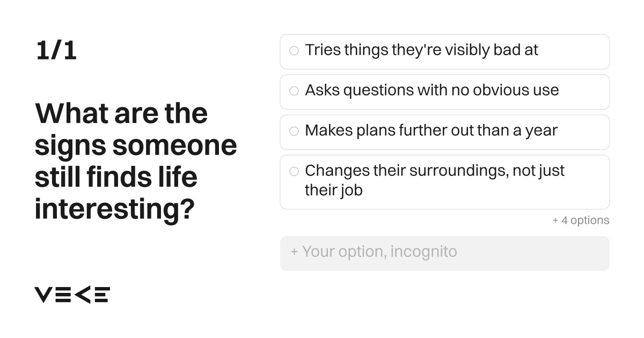
Task: Click the question heading about finding life interesting
Action: [x=136, y=161]
